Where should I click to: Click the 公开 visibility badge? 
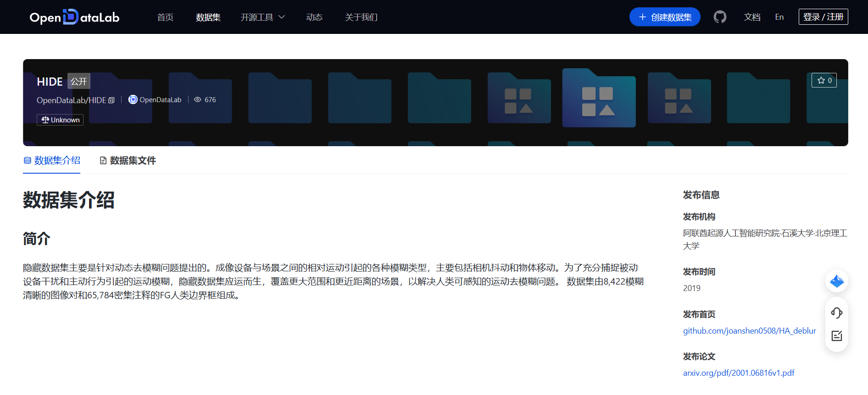click(x=79, y=81)
